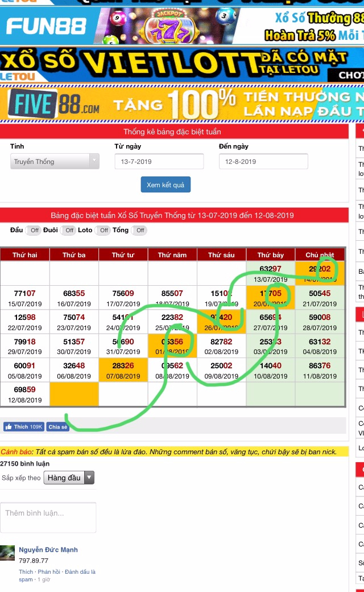This screenshot has height=592, width=364.
Task: Click the Thứ bảy column header
Action: click(x=271, y=255)
